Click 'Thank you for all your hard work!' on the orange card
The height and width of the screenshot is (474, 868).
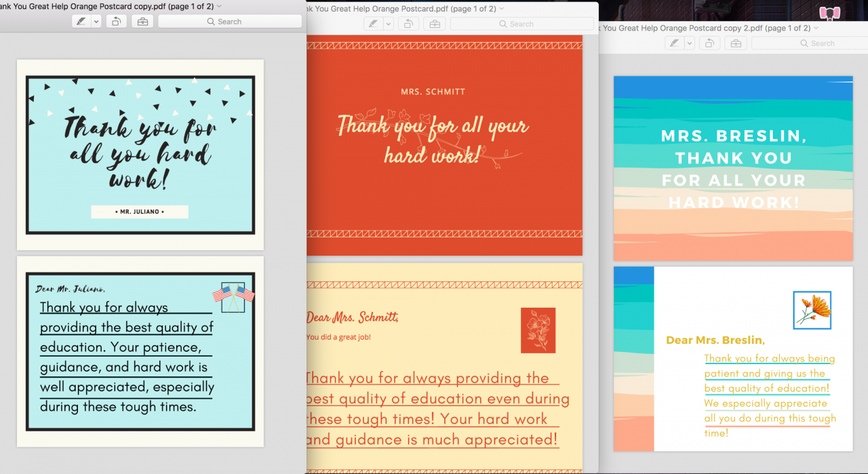point(433,139)
